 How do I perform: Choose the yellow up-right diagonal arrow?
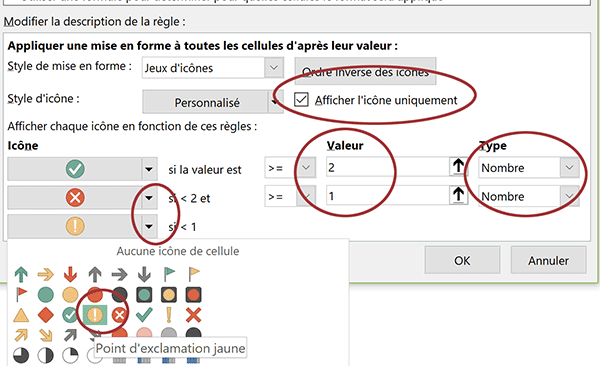pyautogui.click(x=21, y=335)
